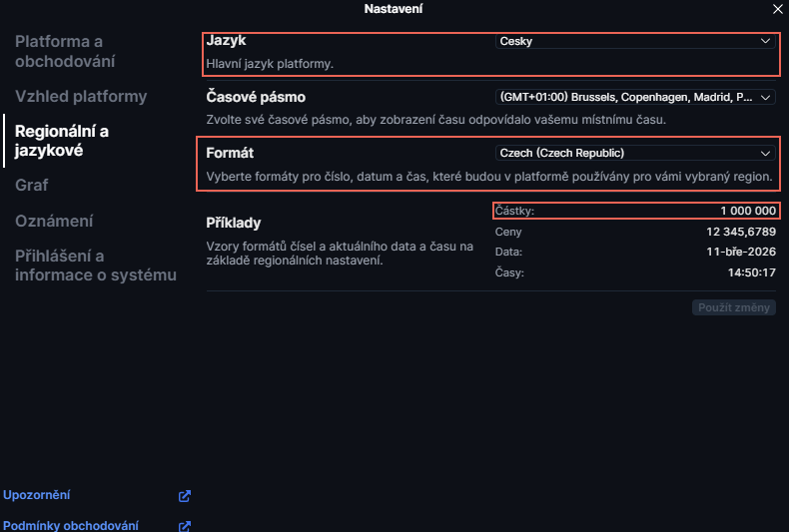This screenshot has height=532, width=789.
Task: Expand the Časové pásmo timezone dropdown
Action: point(635,98)
